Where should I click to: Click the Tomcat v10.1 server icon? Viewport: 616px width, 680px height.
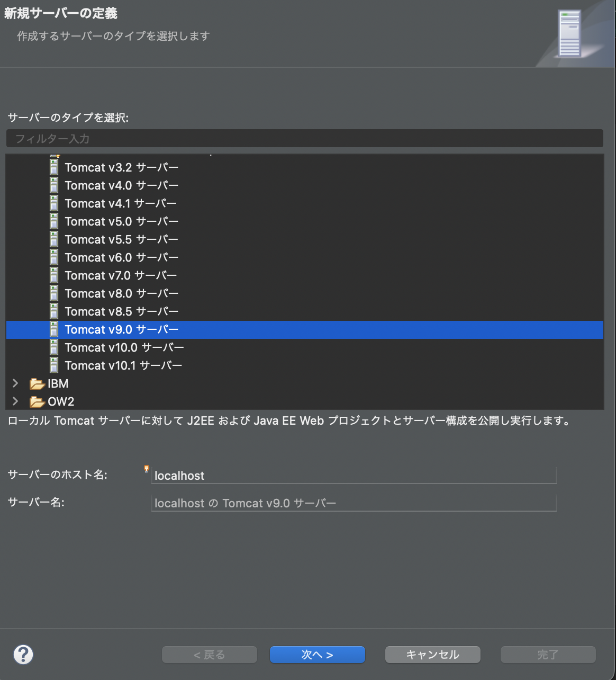pyautogui.click(x=53, y=365)
